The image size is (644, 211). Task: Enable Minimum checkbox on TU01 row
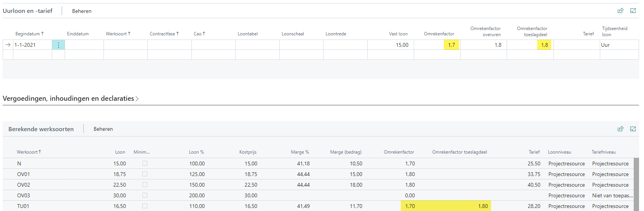[x=145, y=206]
